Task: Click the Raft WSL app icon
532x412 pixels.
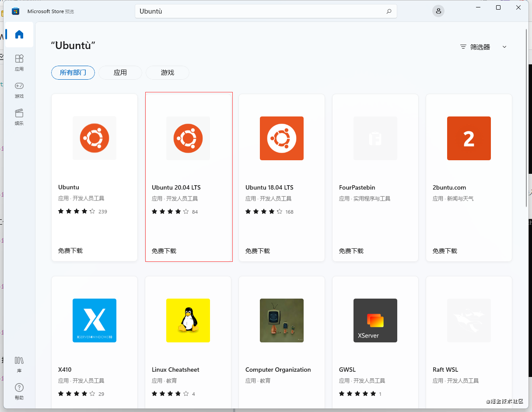Action: pos(469,320)
